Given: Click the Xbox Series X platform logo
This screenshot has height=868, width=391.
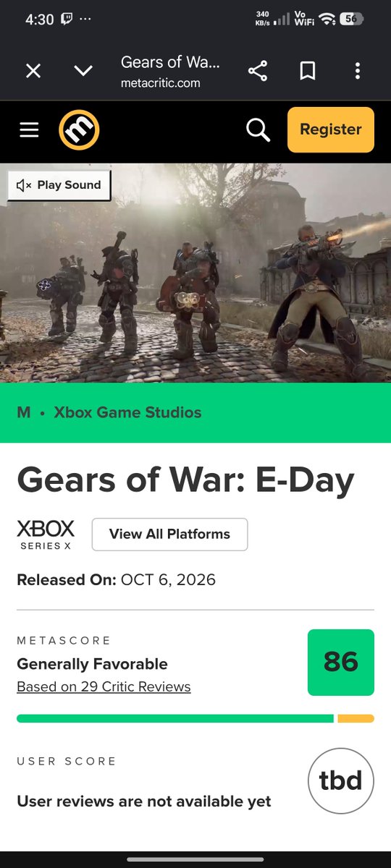Looking at the screenshot, I should tap(46, 535).
